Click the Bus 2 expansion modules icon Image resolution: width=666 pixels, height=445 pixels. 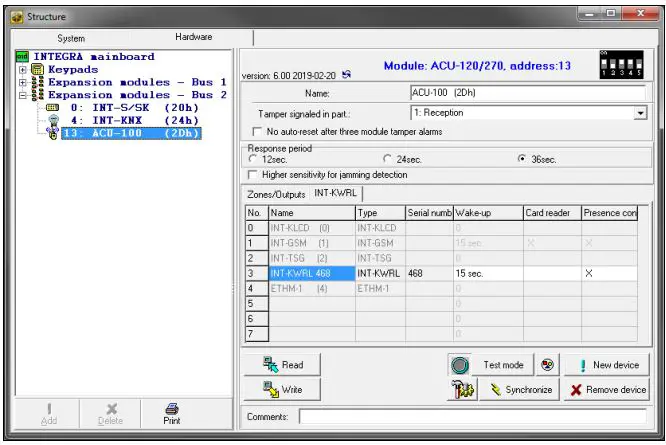pyautogui.click(x=38, y=95)
